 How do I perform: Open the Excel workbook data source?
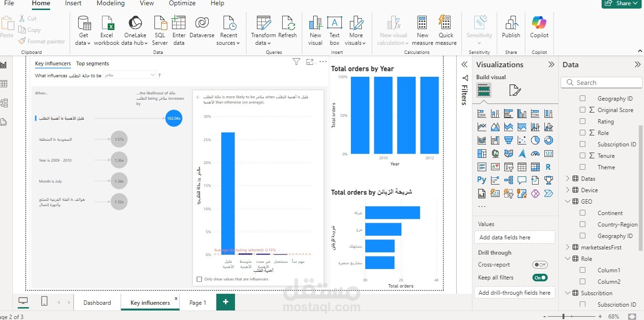[107, 30]
